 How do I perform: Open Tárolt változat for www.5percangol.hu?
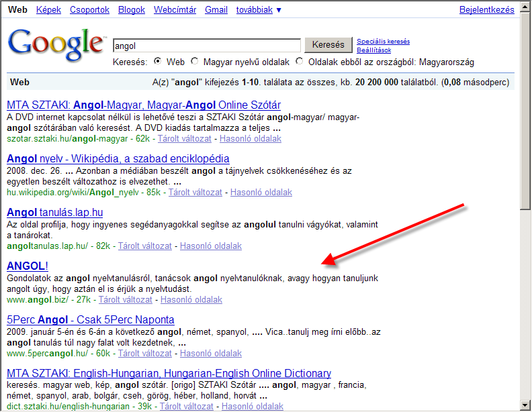145,354
